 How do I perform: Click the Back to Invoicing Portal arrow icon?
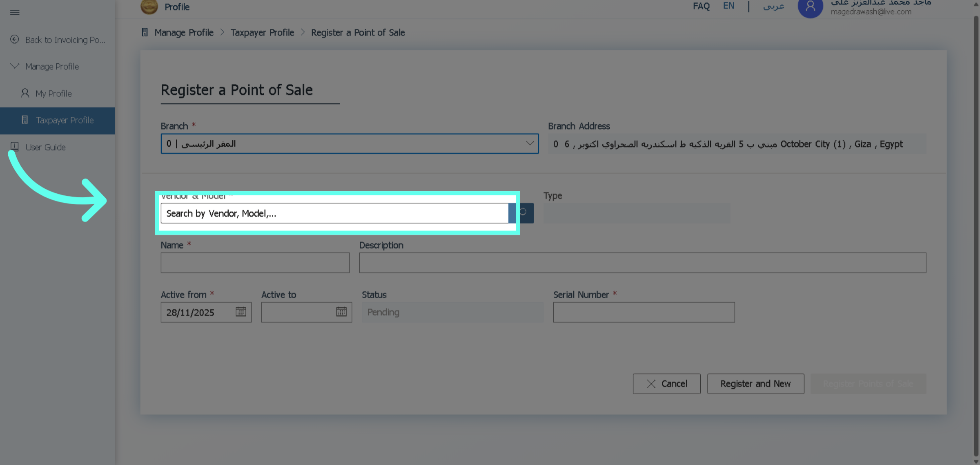coord(15,40)
